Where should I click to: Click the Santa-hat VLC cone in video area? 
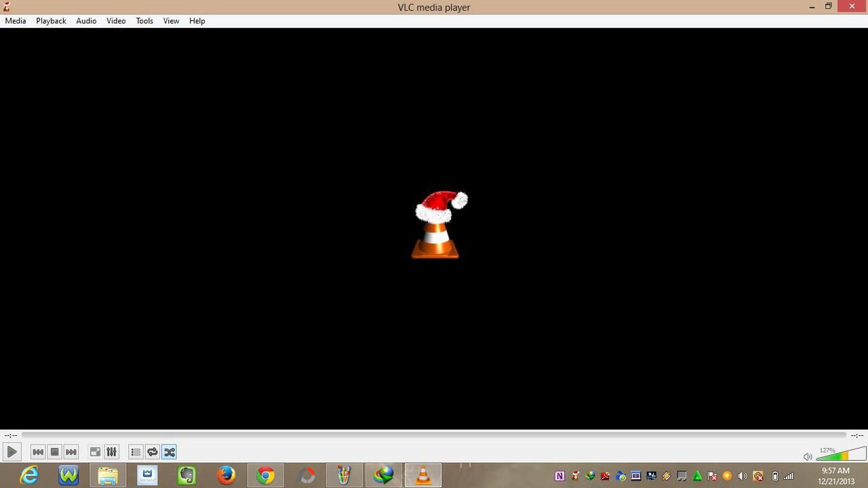(439, 224)
